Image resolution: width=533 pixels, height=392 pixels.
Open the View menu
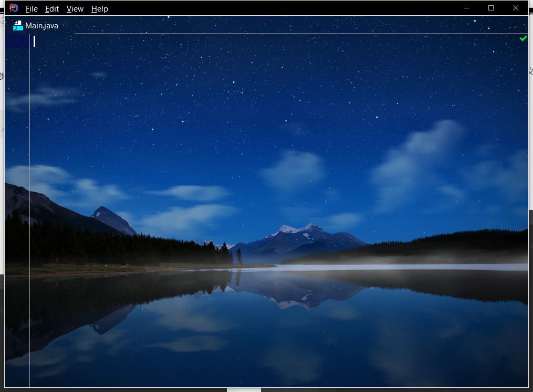(x=75, y=9)
